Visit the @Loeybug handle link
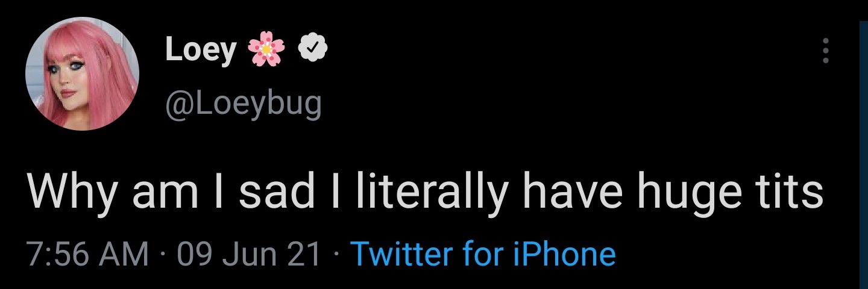 pos(243,103)
